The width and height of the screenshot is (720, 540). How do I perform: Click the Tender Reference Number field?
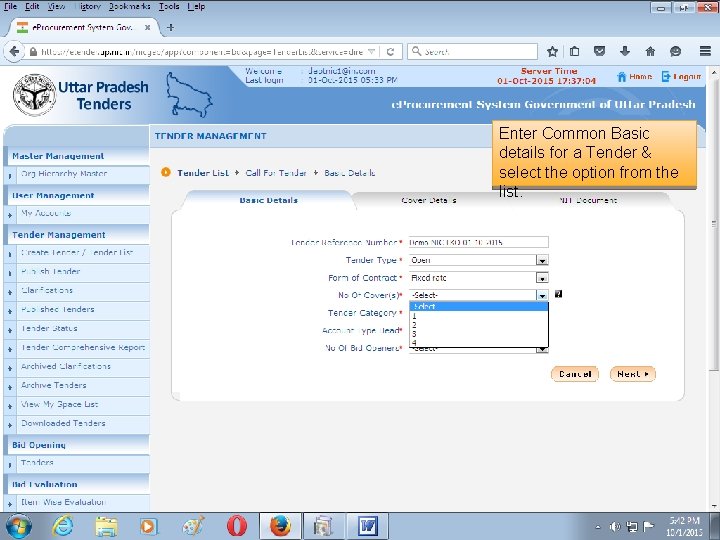click(478, 242)
